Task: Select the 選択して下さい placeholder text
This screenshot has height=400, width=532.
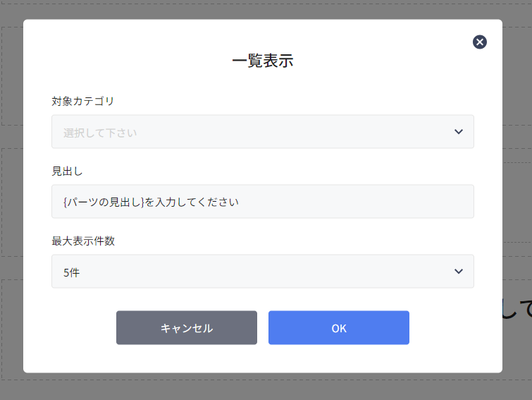Action: 100,133
